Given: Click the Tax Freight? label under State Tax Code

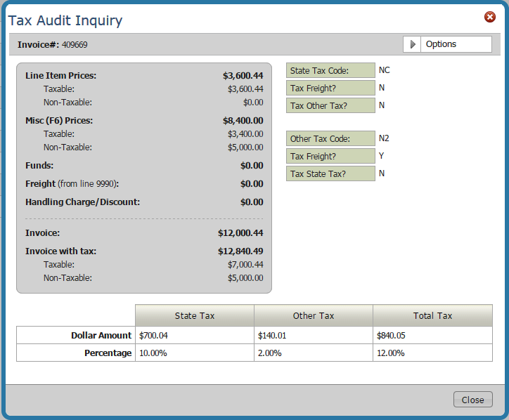Looking at the screenshot, I should click(330, 88).
